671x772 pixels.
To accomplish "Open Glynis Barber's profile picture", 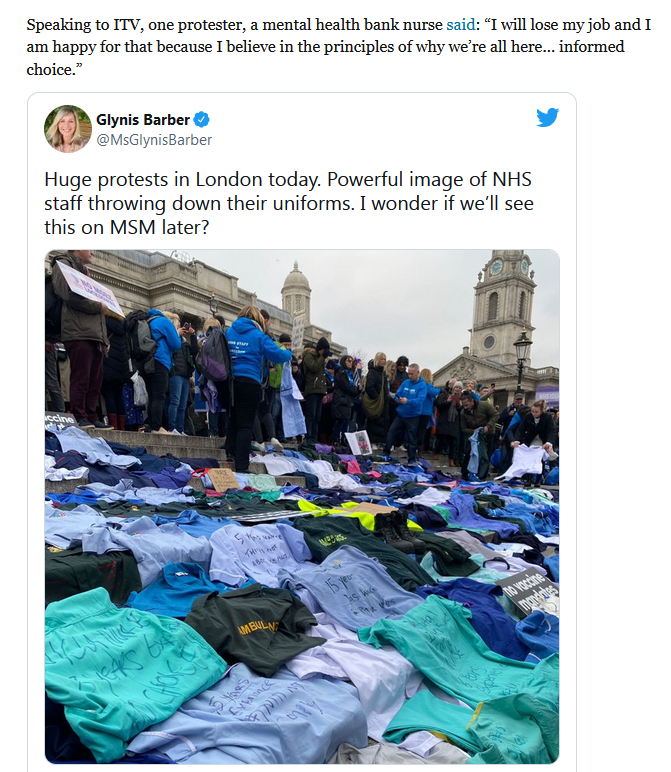I will click(x=68, y=129).
